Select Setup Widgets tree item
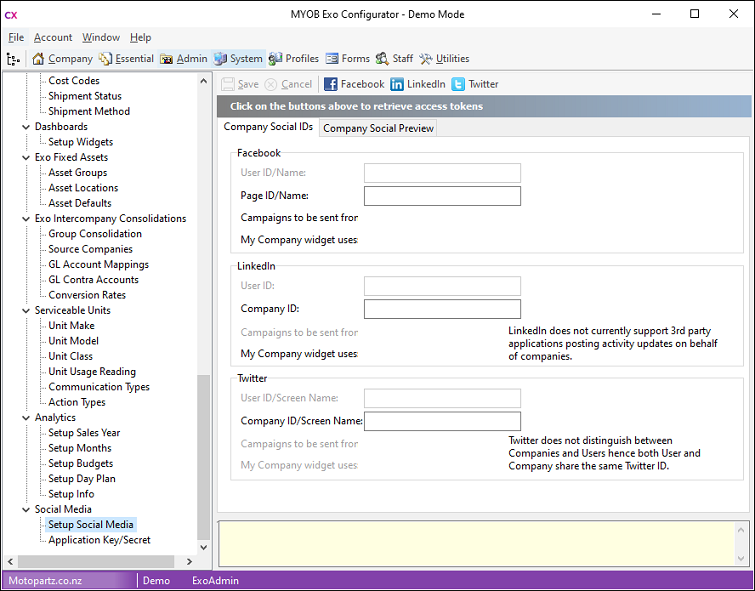755x591 pixels. (x=80, y=142)
